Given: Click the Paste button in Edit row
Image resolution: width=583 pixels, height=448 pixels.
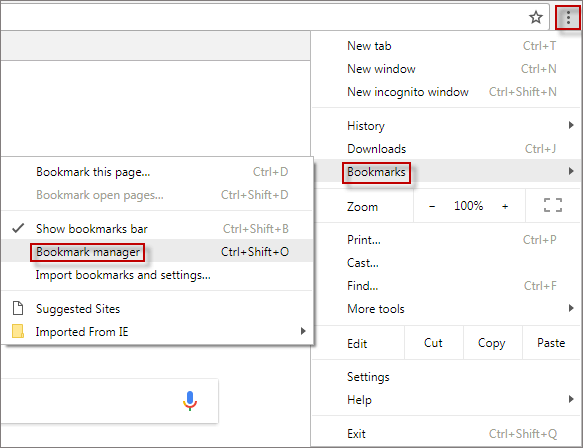Looking at the screenshot, I should pyautogui.click(x=551, y=343).
